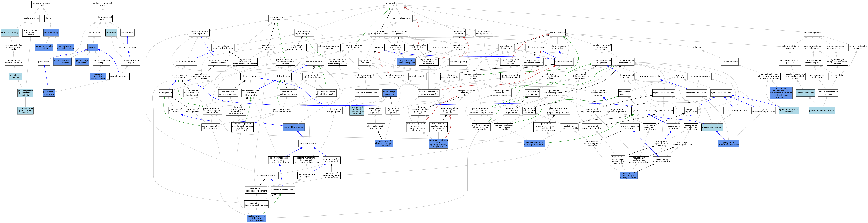The height and width of the screenshot is (223, 868).
Task: Click the white 'dendrite morphogenesis' node
Action: point(283,190)
